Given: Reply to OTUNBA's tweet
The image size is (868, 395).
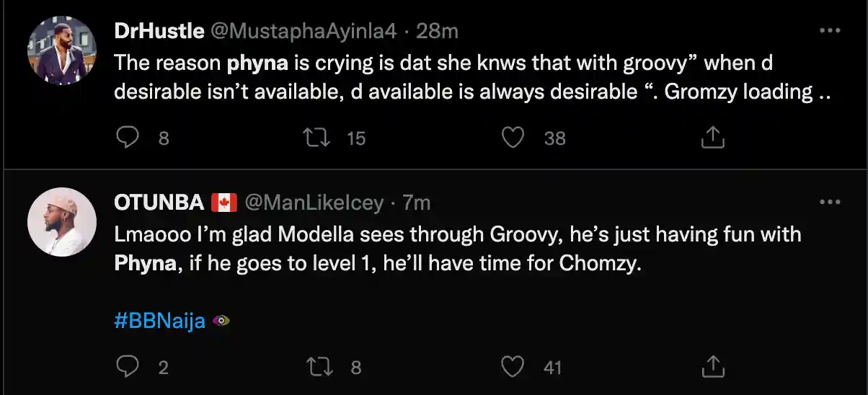Looking at the screenshot, I should point(128,367).
